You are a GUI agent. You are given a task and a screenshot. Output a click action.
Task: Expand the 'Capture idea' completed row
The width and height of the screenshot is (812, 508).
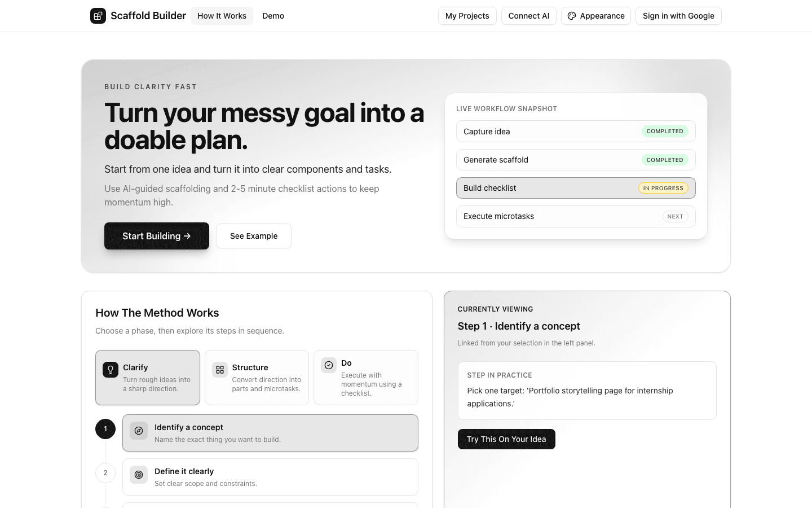point(576,131)
